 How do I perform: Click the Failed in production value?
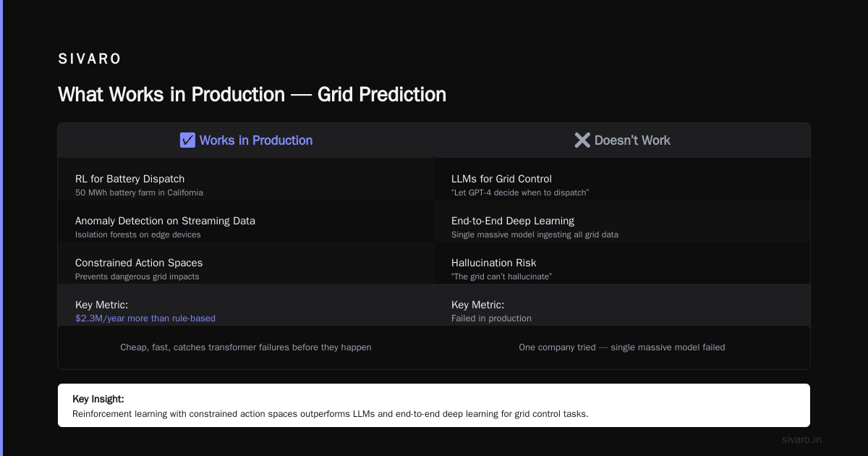tap(491, 318)
